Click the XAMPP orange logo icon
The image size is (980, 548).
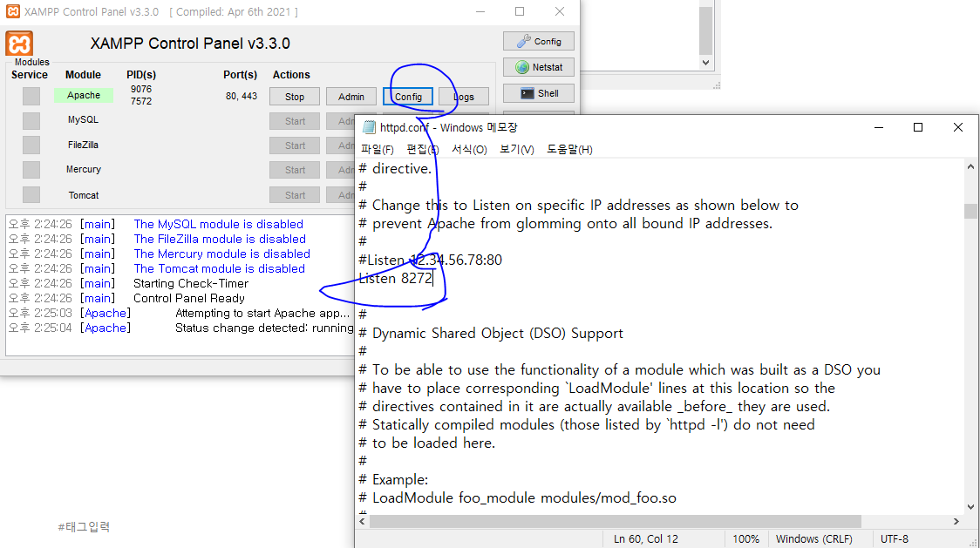pos(19,44)
